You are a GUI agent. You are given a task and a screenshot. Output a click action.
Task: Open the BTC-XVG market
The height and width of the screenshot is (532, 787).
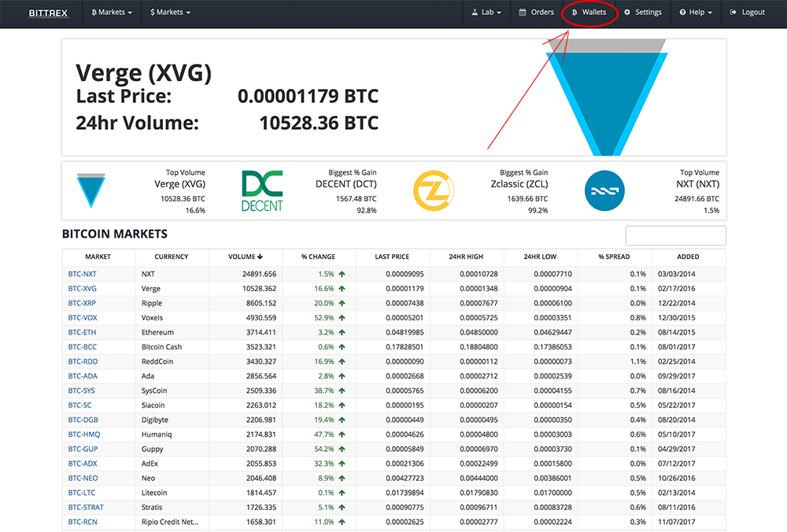pyautogui.click(x=83, y=289)
